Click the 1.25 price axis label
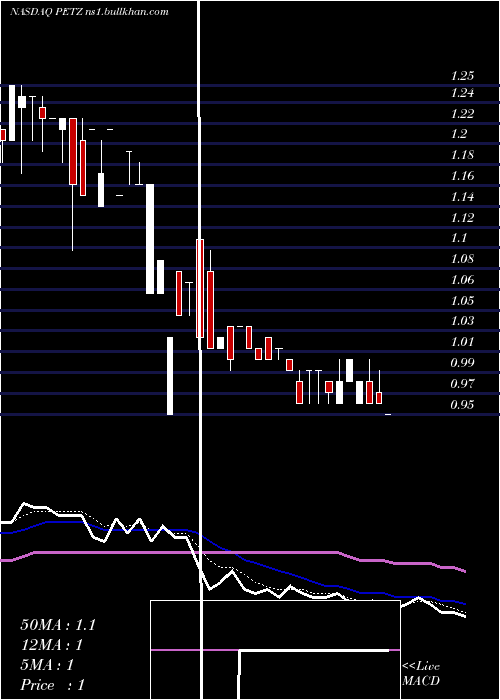Image resolution: width=500 pixels, height=700 pixels. point(462,76)
